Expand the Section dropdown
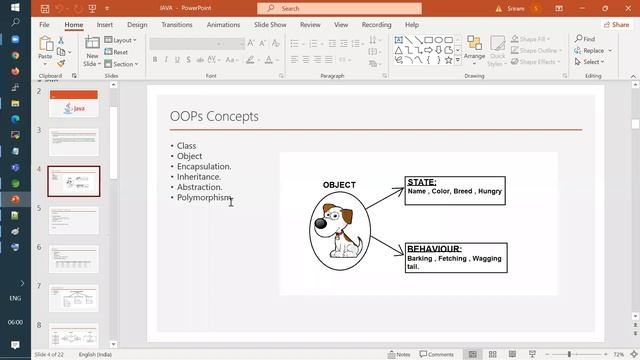This screenshot has height=360, width=640. click(121, 64)
